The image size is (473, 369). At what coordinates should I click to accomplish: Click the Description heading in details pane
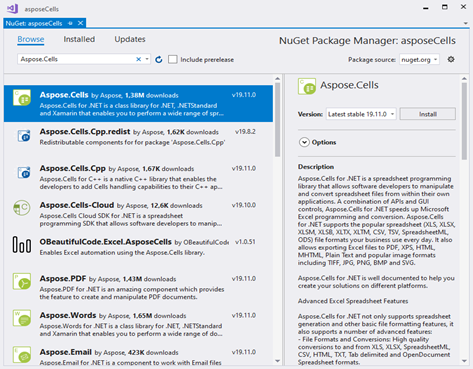(316, 167)
